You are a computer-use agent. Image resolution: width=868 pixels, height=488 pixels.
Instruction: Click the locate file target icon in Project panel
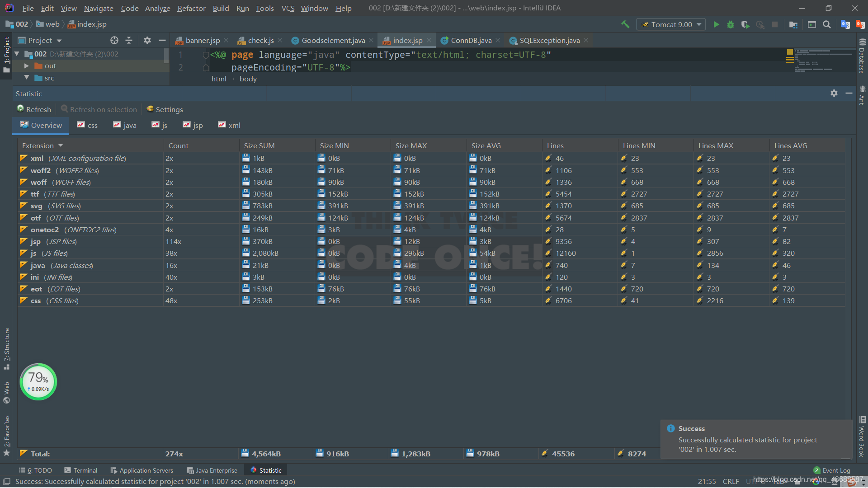pos(114,40)
